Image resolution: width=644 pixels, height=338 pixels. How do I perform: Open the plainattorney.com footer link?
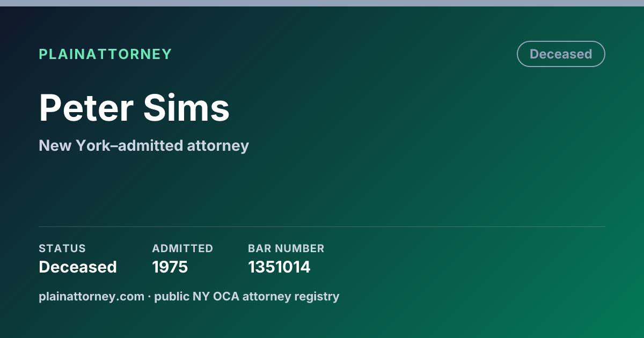point(91,296)
